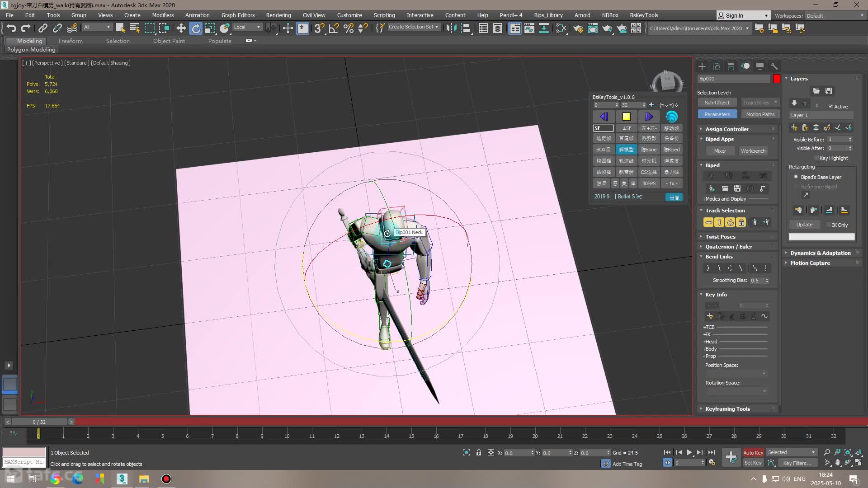868x488 pixels.
Task: Activate the Unlink Selection tool
Action: (x=57, y=28)
